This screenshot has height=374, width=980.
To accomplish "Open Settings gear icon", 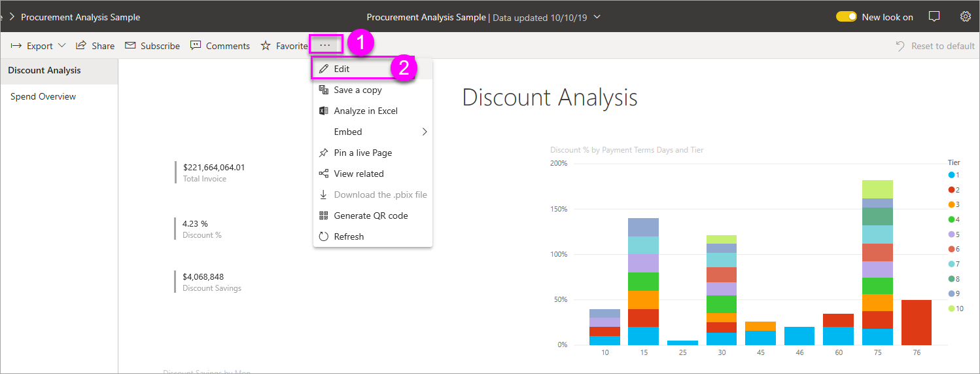I will (965, 17).
